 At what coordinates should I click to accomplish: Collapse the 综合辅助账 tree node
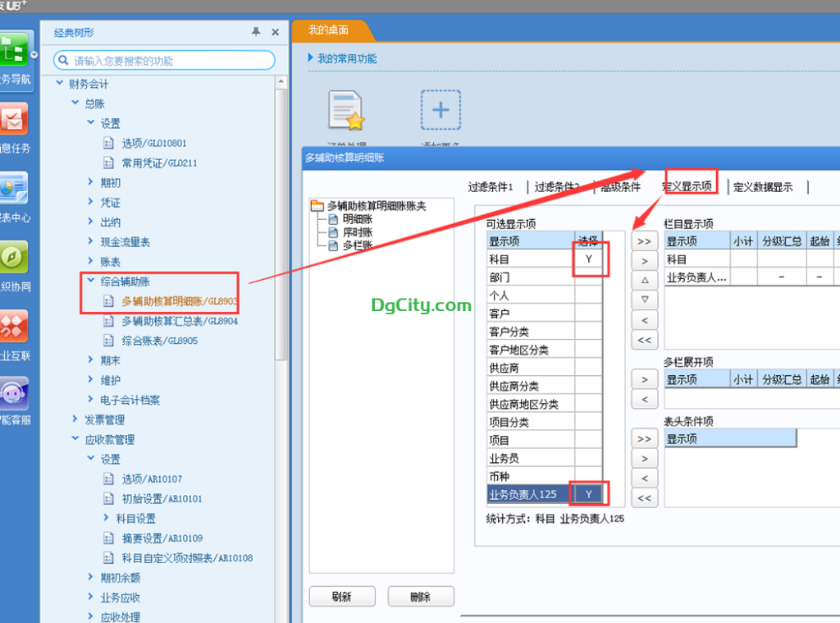91,282
